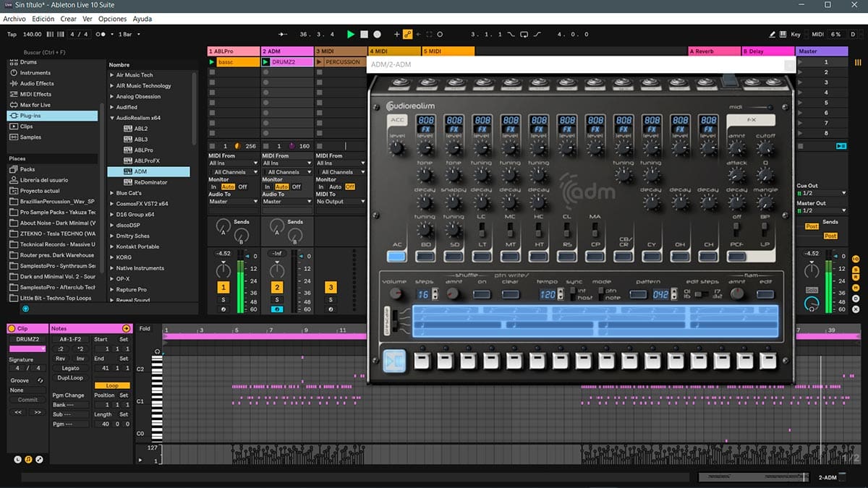Expand Air Music Tech folder
Viewport: 868px width, 488px height.
click(112, 75)
